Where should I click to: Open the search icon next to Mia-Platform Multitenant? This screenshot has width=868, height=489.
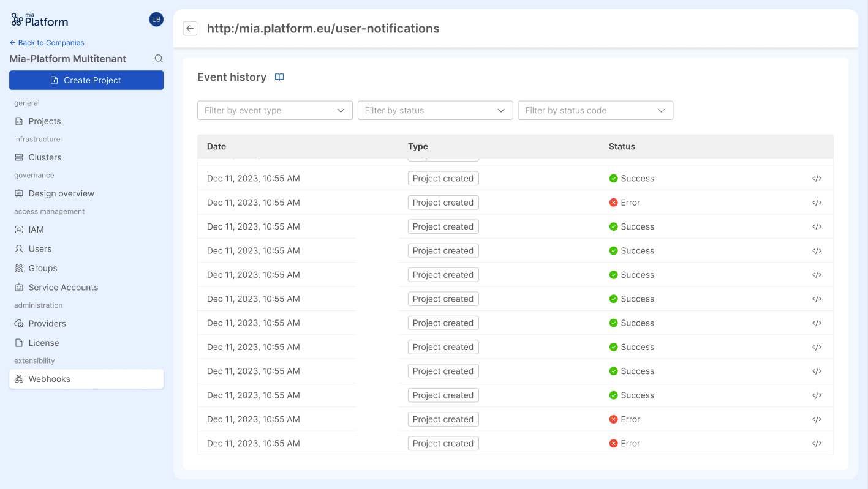(159, 58)
